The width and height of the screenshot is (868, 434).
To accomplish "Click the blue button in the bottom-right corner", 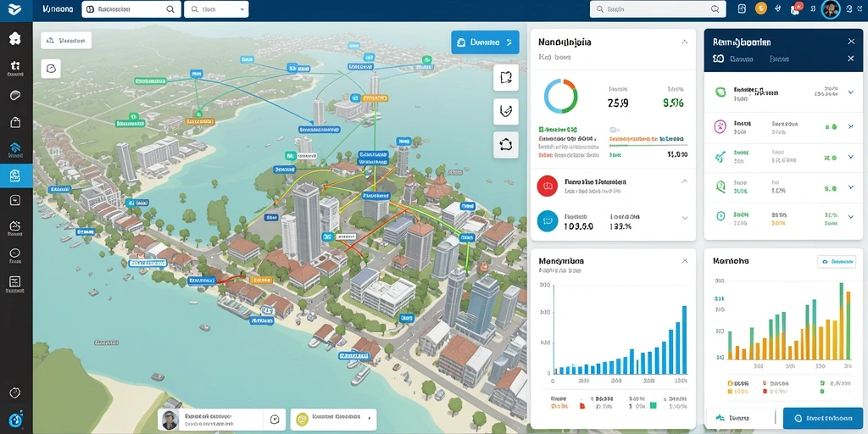I will point(826,419).
